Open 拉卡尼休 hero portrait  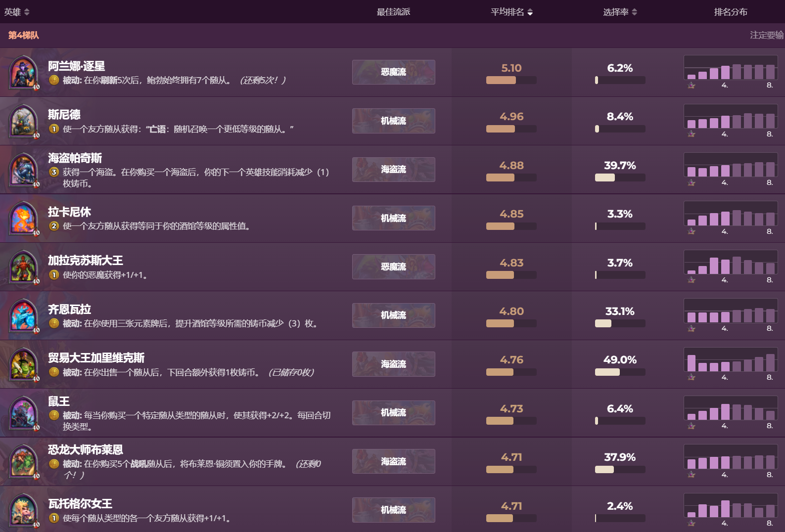coord(23,219)
